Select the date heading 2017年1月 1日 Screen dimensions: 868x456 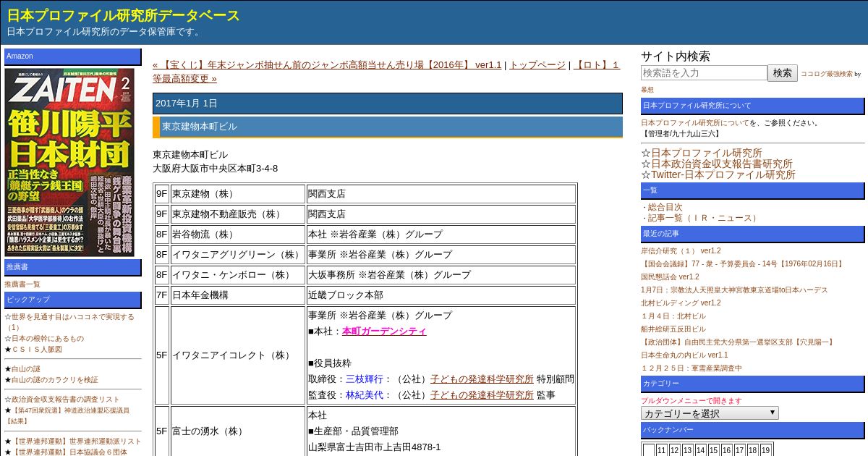(388, 104)
